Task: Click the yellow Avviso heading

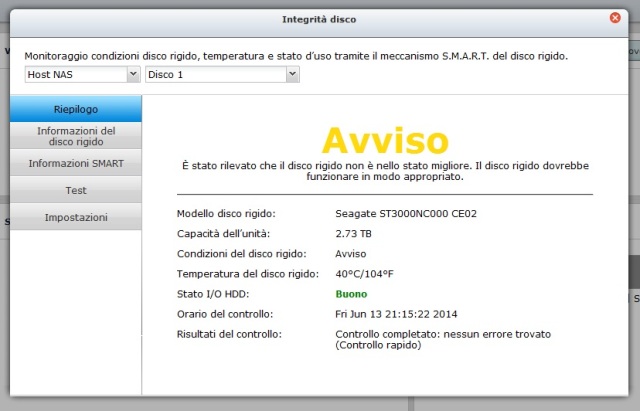Action: click(384, 139)
